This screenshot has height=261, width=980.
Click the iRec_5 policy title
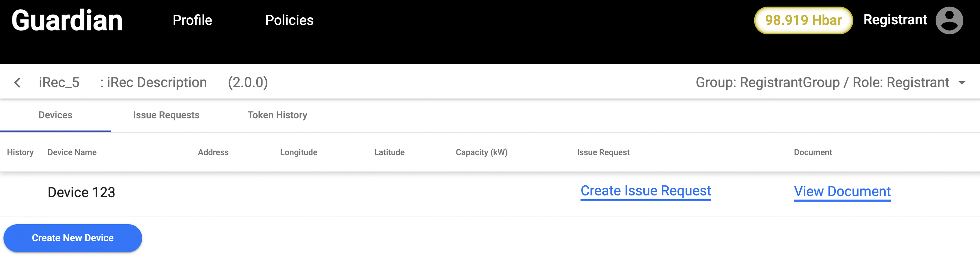59,83
